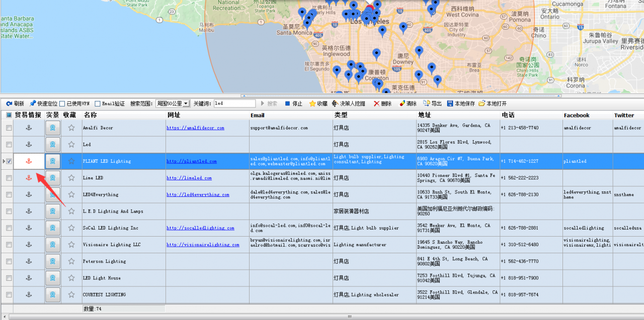Star LED Light House as a favorite

(x=71, y=278)
